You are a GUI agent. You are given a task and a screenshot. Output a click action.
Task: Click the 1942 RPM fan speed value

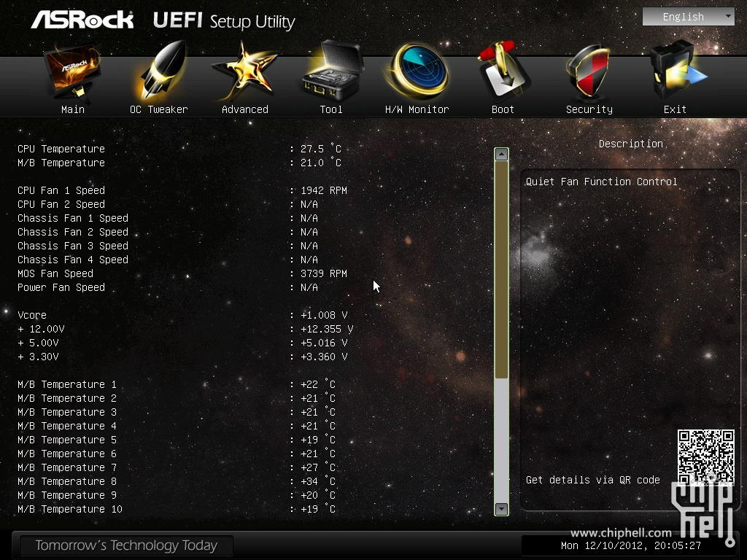[x=324, y=190]
